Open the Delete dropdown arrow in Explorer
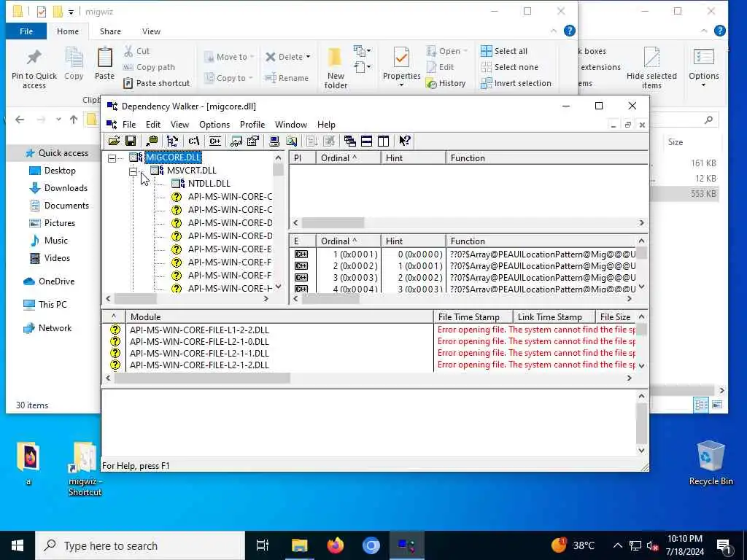 (x=309, y=57)
